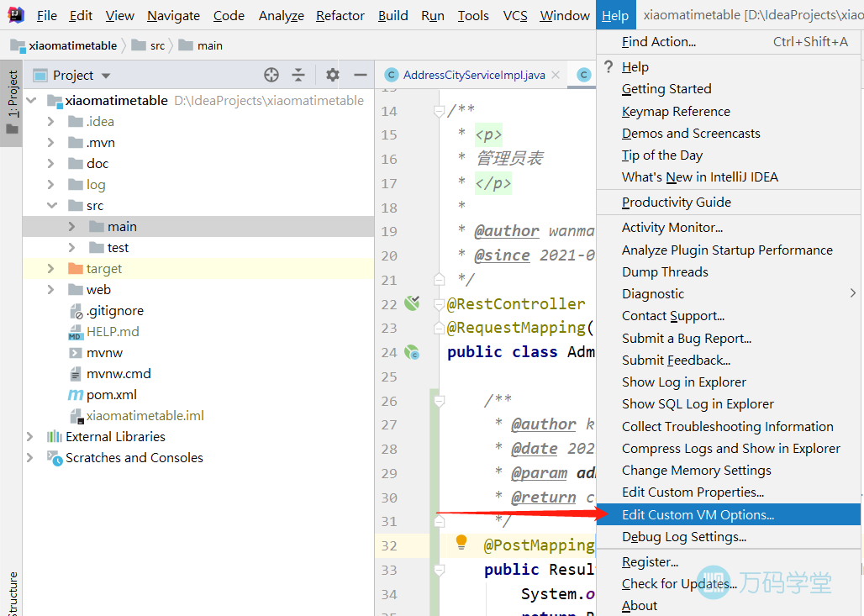The height and width of the screenshot is (616, 864).
Task: Click the gutter icon on line 22
Action: [412, 303]
